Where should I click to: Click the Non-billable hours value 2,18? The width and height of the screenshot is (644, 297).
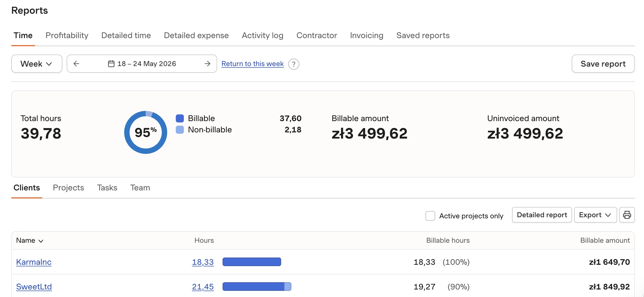[293, 130]
